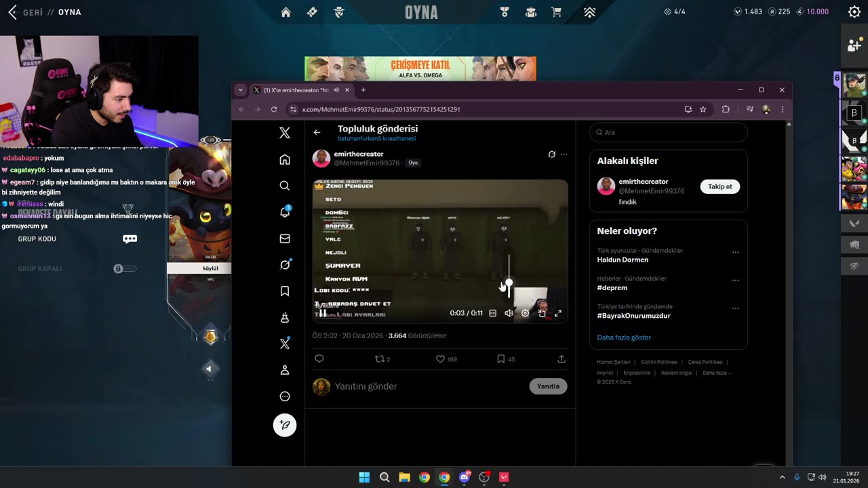This screenshot has height=488, width=868.
Task: Open the options dots for #deprem trend
Action: click(735, 280)
